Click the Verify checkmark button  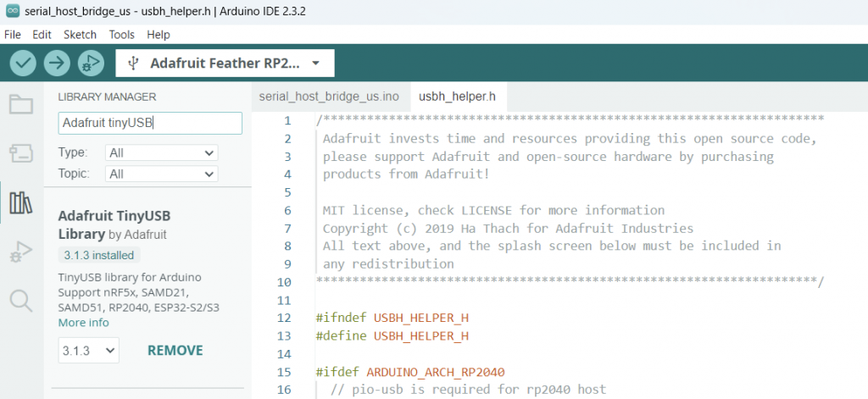pos(23,63)
